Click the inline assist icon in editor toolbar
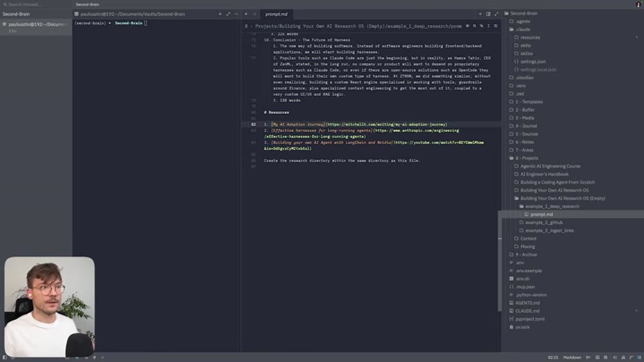Viewport: 644px width, 362px height. point(482,26)
